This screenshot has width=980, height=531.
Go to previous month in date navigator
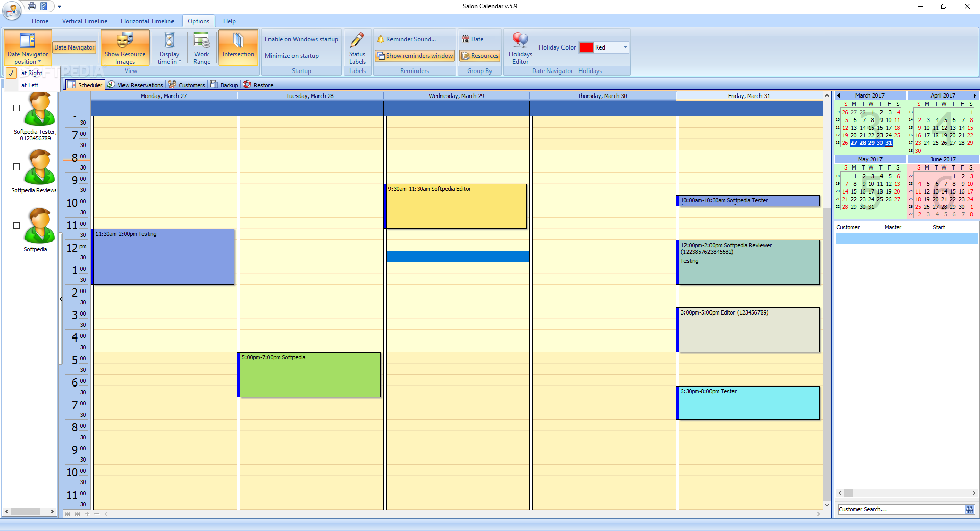pos(838,95)
